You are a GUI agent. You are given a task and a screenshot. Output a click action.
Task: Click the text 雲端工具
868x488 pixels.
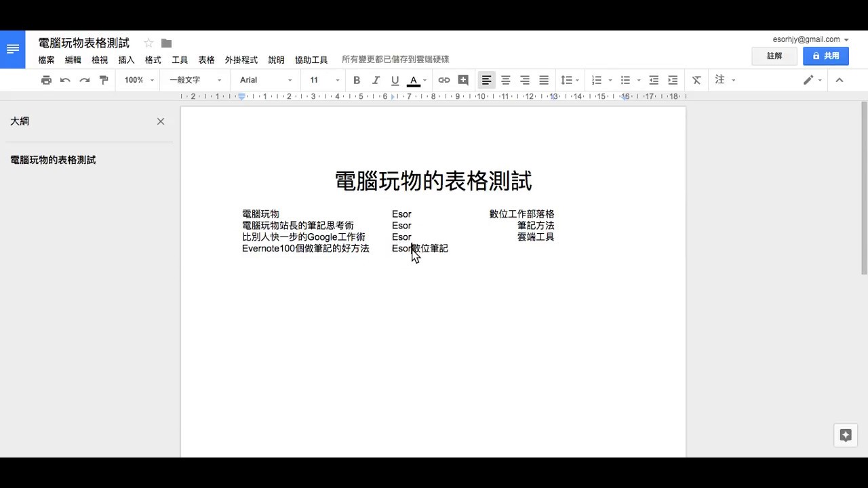(536, 237)
